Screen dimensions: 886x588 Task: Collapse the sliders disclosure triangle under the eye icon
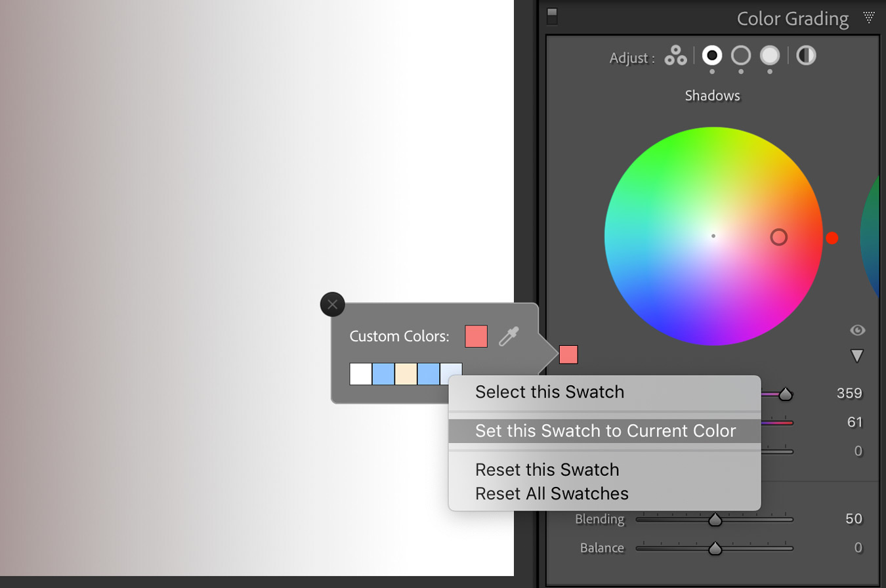click(856, 356)
